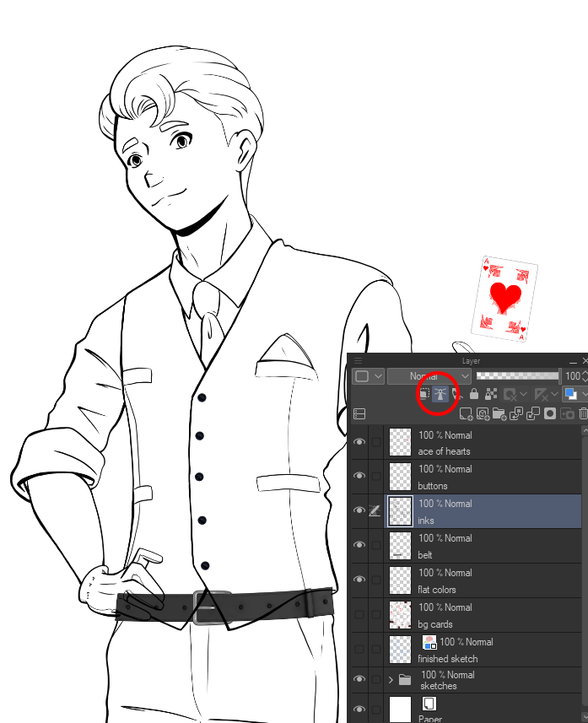Select the belt layer name
Screen dimensions: 588x723
[x=425, y=555]
